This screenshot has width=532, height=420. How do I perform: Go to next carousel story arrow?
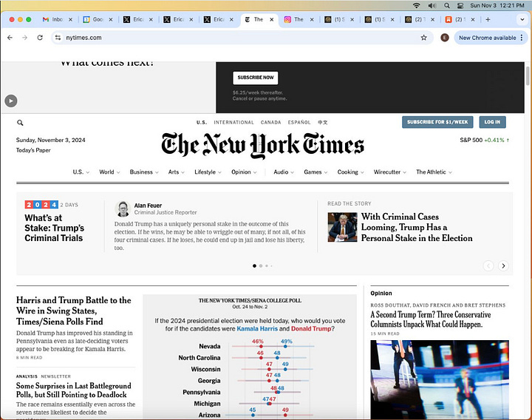[503, 266]
